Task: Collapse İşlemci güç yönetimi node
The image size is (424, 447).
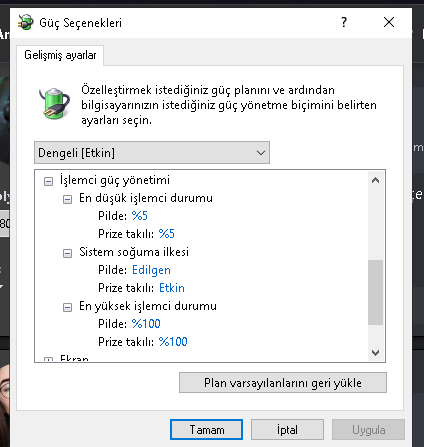Action: (48, 181)
